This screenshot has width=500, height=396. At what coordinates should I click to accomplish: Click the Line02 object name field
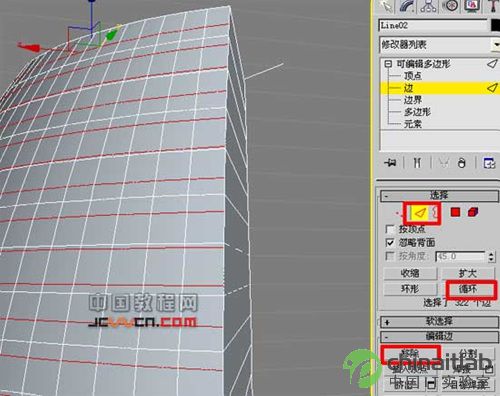coord(433,25)
